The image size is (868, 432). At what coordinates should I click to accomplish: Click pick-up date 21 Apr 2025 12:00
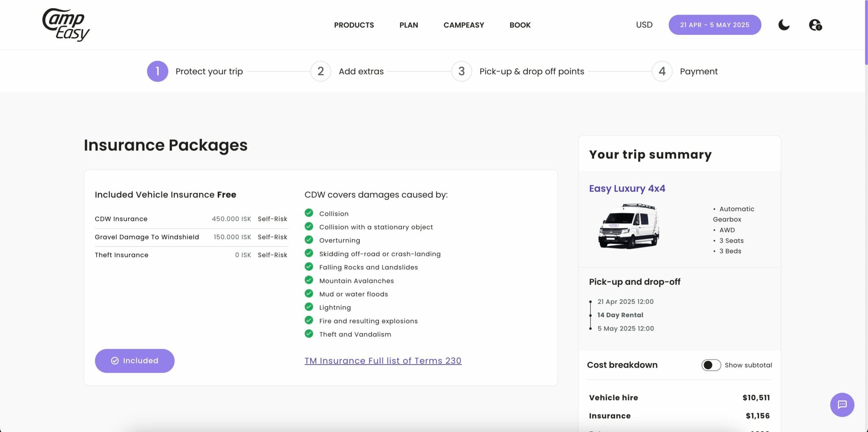coord(626,301)
